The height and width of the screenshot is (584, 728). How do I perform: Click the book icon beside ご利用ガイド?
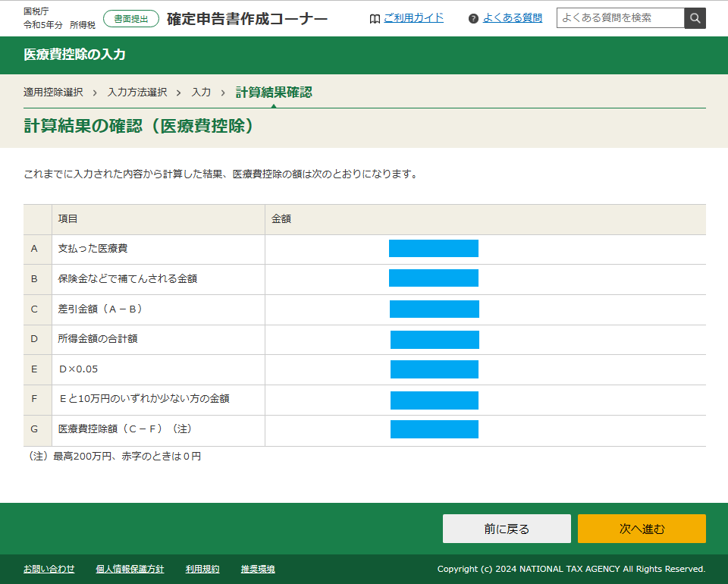[x=375, y=18]
